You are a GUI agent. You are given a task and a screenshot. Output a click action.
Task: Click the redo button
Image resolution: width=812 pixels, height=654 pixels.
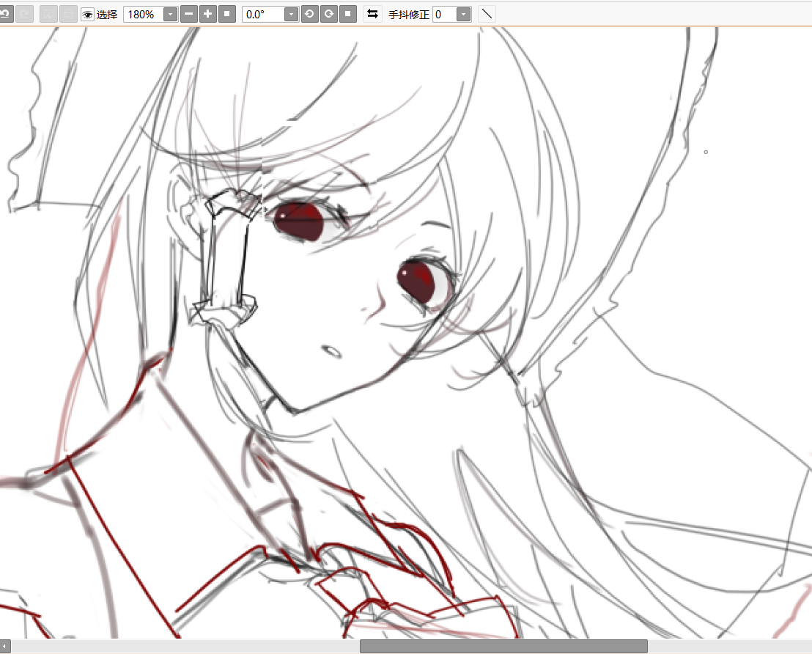click(x=25, y=14)
